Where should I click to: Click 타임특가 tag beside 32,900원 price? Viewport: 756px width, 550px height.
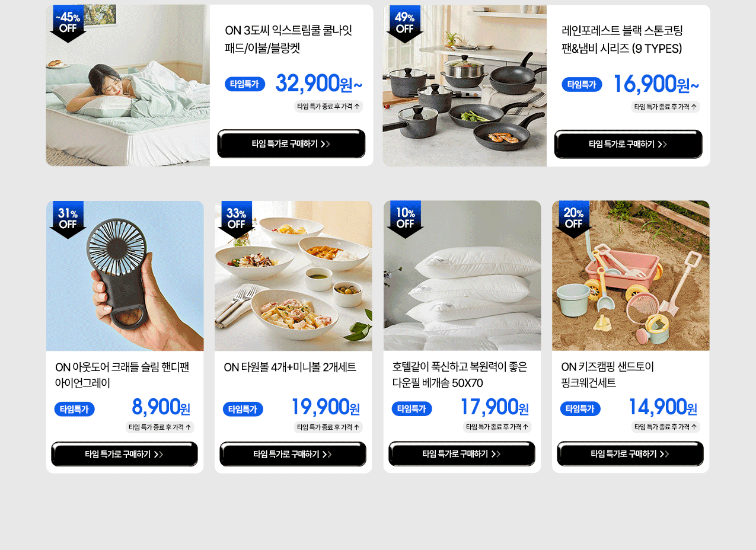(245, 84)
